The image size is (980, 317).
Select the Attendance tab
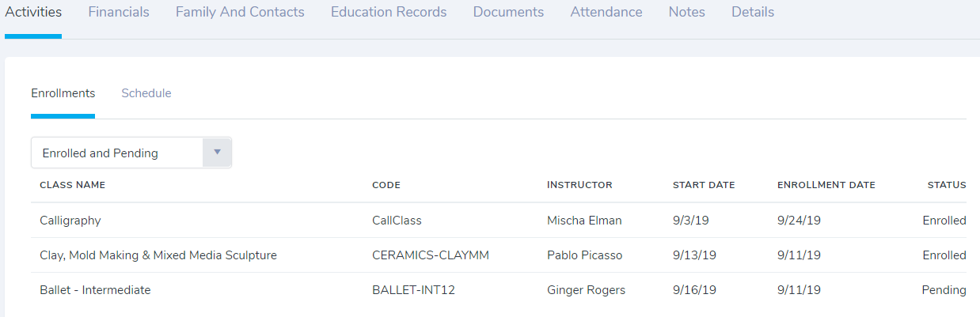point(606,13)
